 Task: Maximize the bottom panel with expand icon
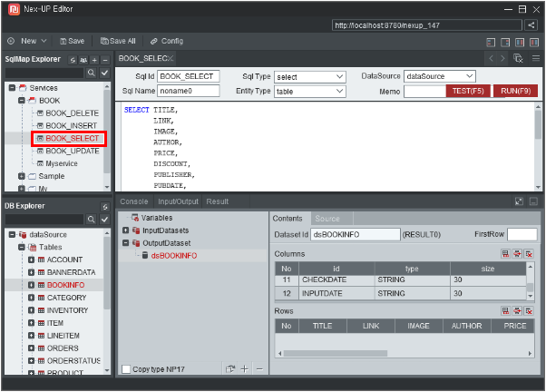click(x=519, y=201)
